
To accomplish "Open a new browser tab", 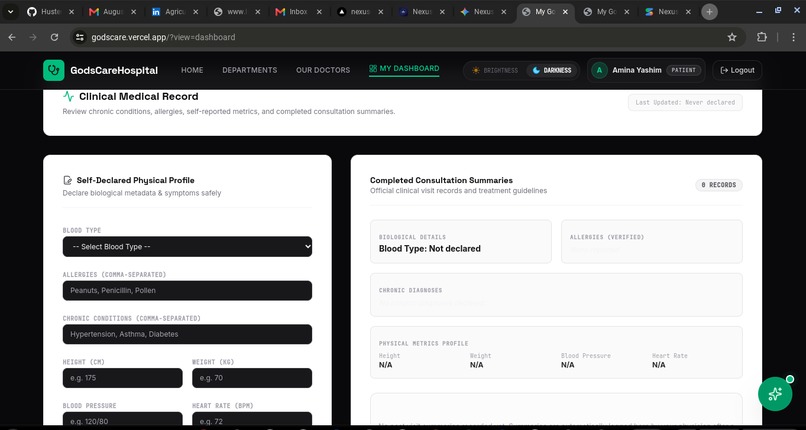I will coord(709,12).
